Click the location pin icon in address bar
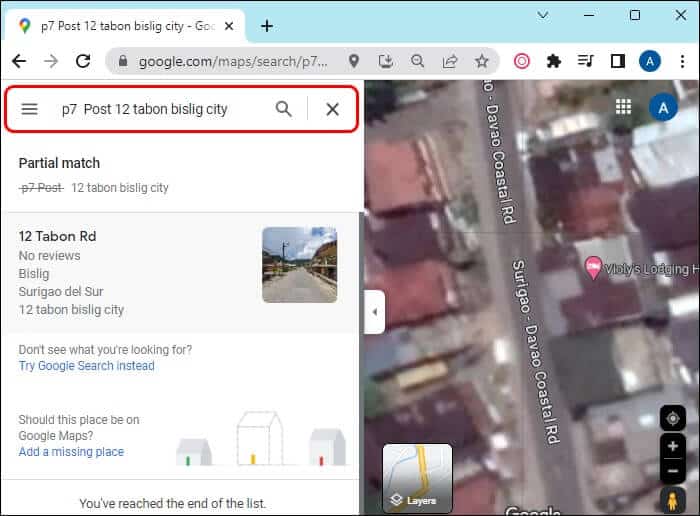Image resolution: width=700 pixels, height=516 pixels. pos(354,61)
